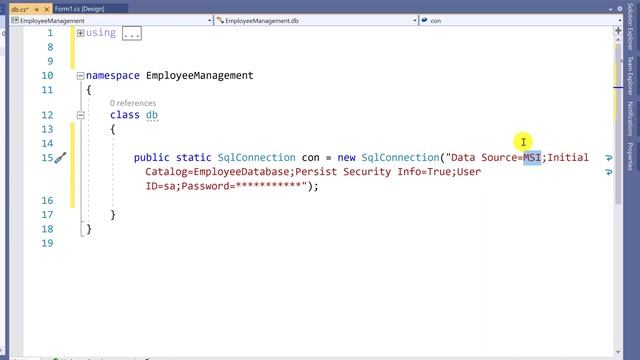Click line number 12 in the margin
The height and width of the screenshot is (360, 640).
click(x=47, y=115)
